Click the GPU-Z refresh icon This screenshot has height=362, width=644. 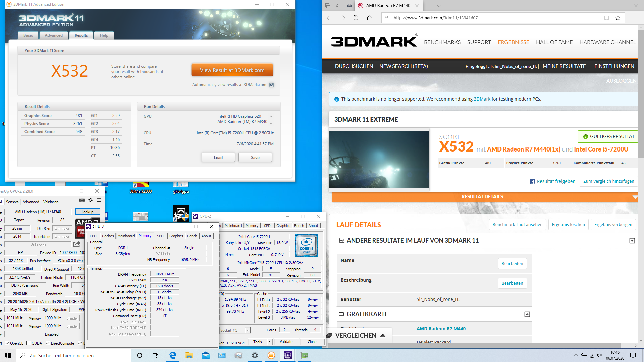click(90, 200)
